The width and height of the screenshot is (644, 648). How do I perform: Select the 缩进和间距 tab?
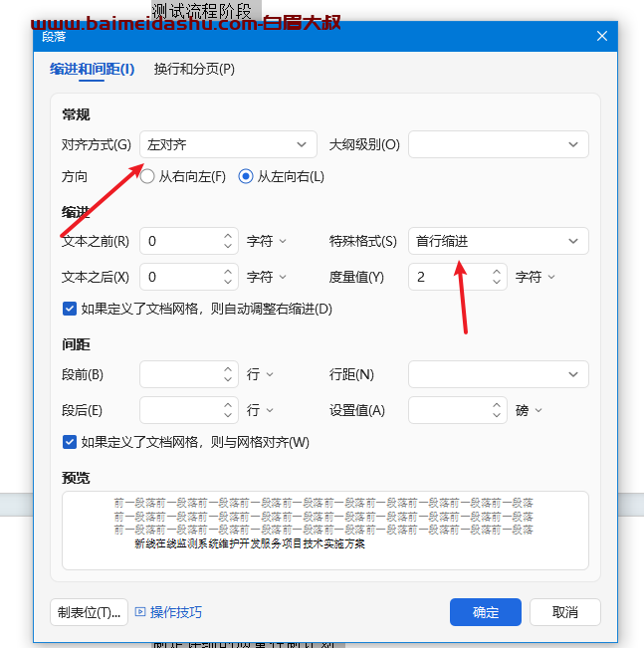coord(92,70)
